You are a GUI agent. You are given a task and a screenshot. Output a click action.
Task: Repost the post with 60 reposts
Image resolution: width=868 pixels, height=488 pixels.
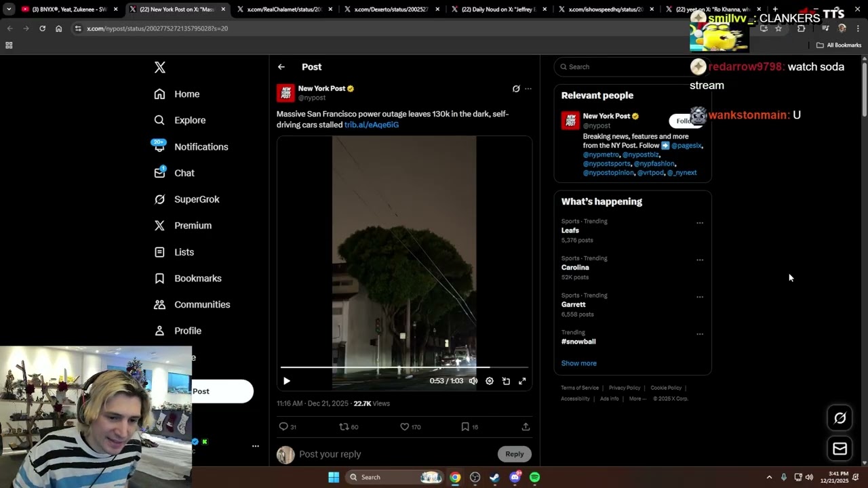349,427
